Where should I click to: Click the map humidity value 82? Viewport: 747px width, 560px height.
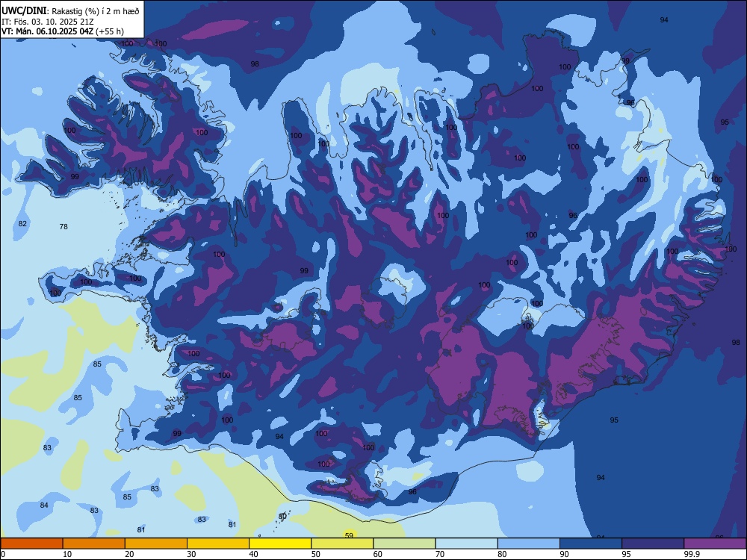(x=22, y=224)
